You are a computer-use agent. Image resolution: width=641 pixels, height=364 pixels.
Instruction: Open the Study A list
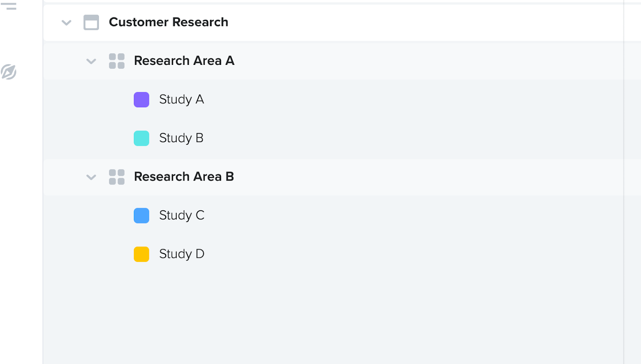pyautogui.click(x=181, y=99)
